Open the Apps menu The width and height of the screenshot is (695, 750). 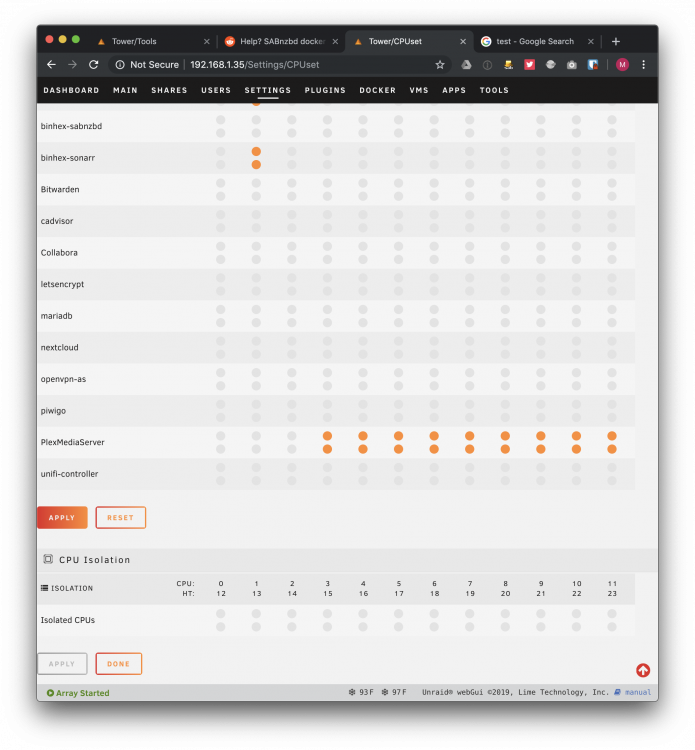(454, 90)
